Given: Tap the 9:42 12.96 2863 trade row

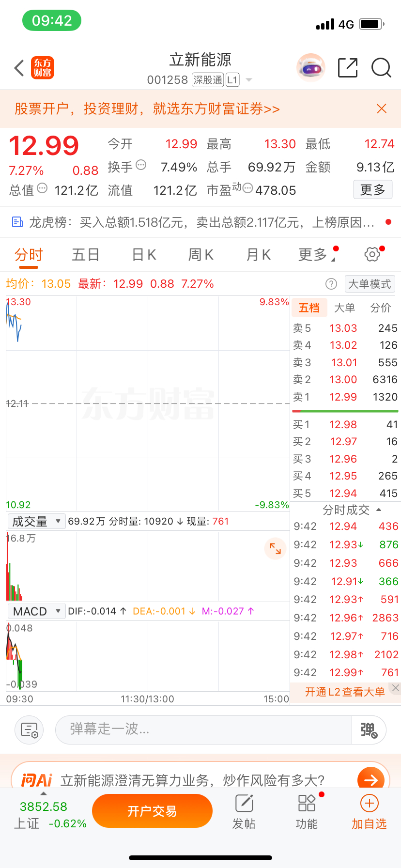Looking at the screenshot, I should [346, 618].
